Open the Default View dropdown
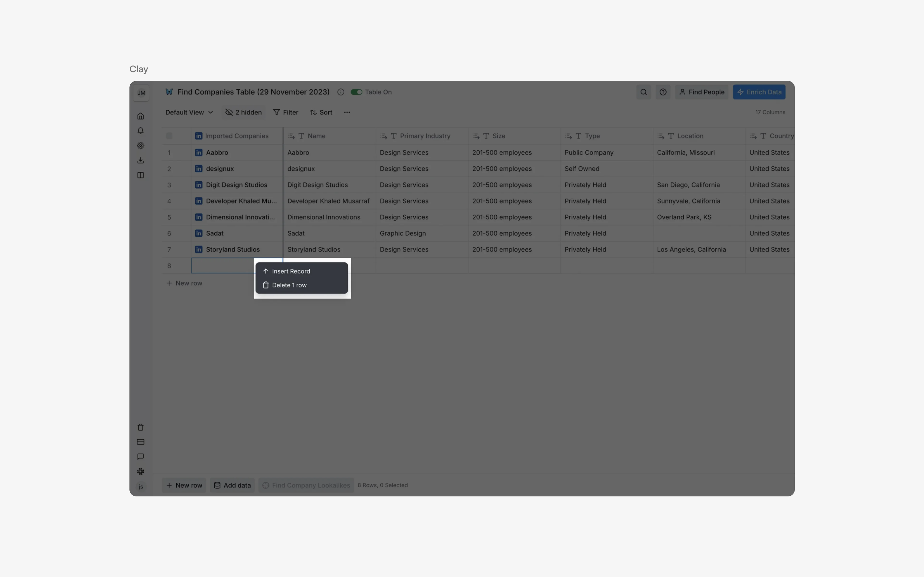This screenshot has height=577, width=924. click(189, 112)
